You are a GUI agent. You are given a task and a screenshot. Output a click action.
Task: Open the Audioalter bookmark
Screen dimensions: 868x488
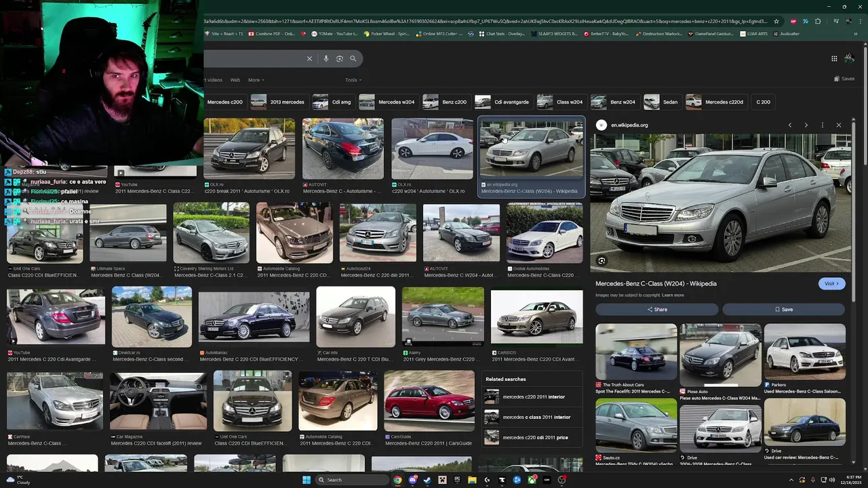click(x=785, y=34)
